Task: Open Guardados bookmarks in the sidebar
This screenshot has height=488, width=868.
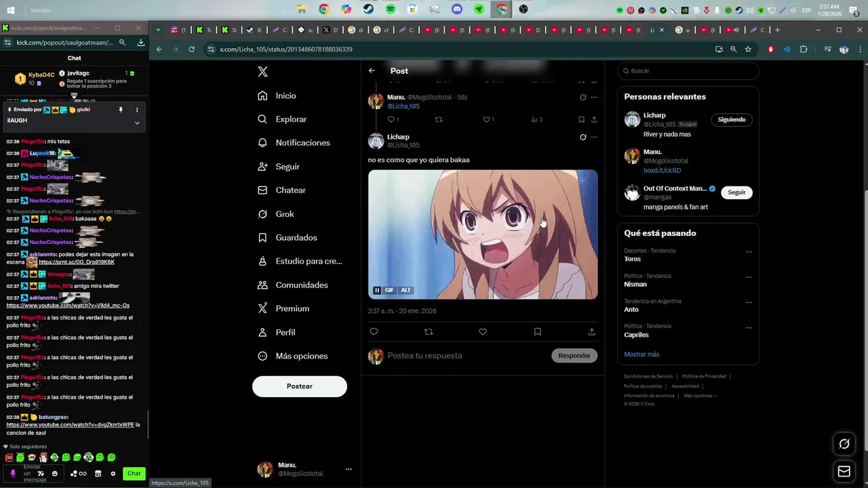Action: pyautogui.click(x=288, y=238)
